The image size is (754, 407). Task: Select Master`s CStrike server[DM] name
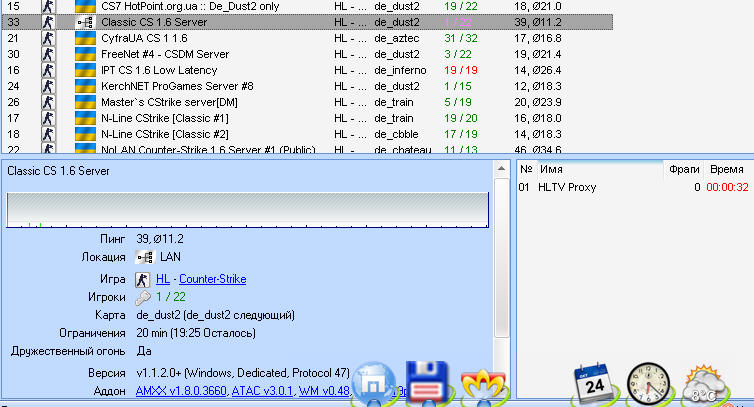(x=169, y=102)
